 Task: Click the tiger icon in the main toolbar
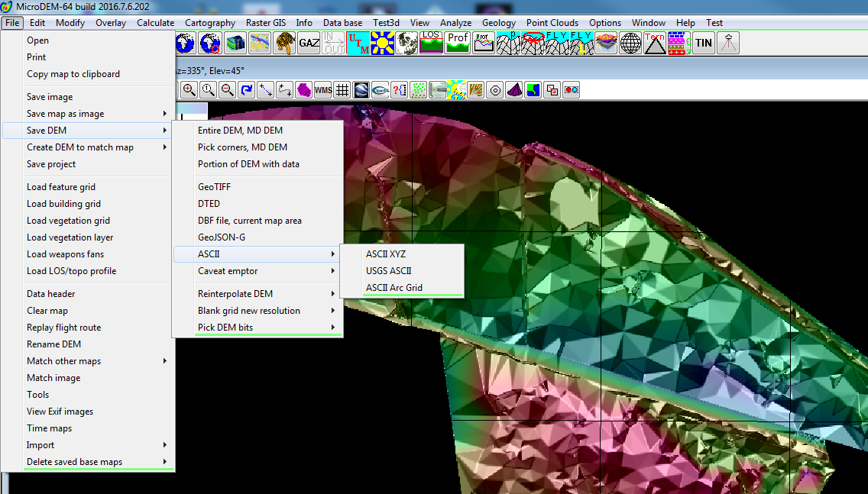285,44
